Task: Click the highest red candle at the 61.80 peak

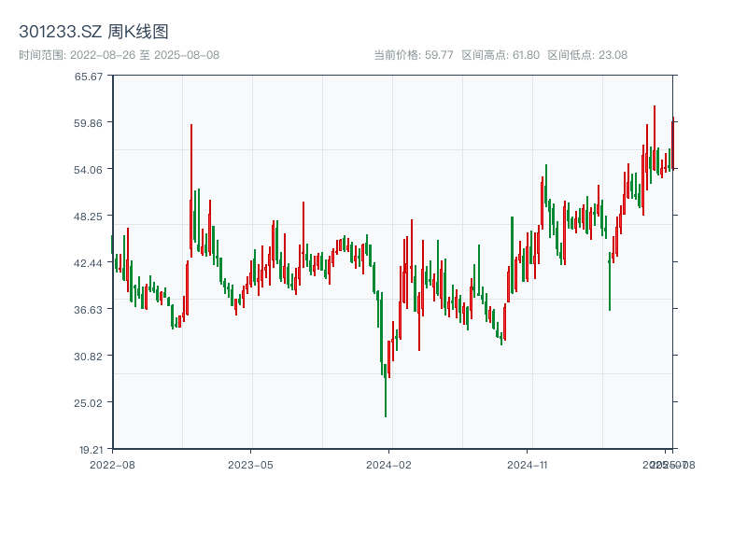Action: [x=655, y=138]
